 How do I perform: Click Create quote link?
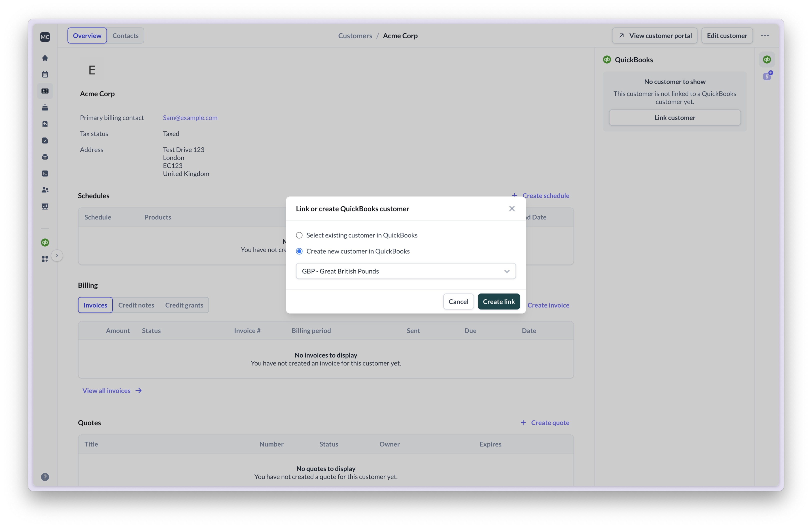click(x=545, y=422)
